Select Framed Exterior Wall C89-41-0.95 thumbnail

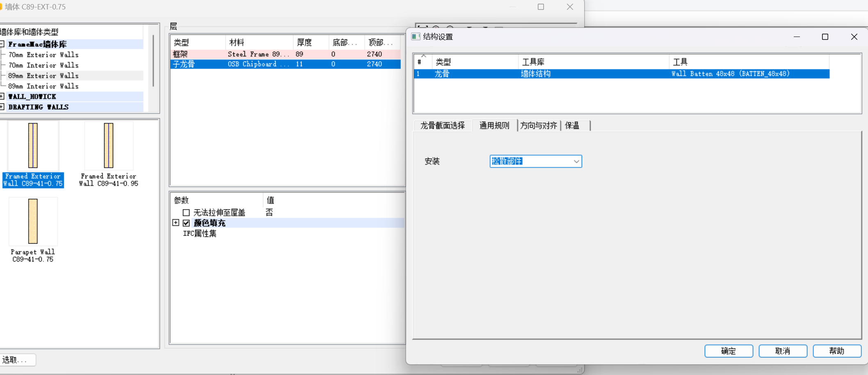(109, 154)
